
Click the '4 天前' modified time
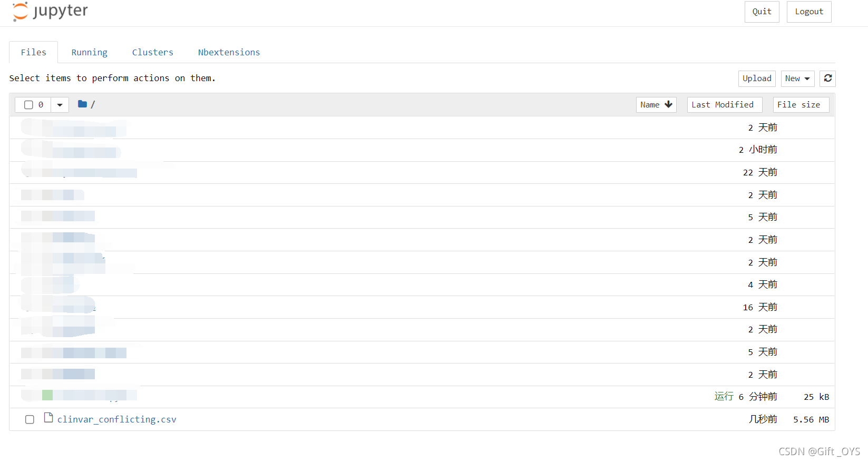pyautogui.click(x=762, y=284)
